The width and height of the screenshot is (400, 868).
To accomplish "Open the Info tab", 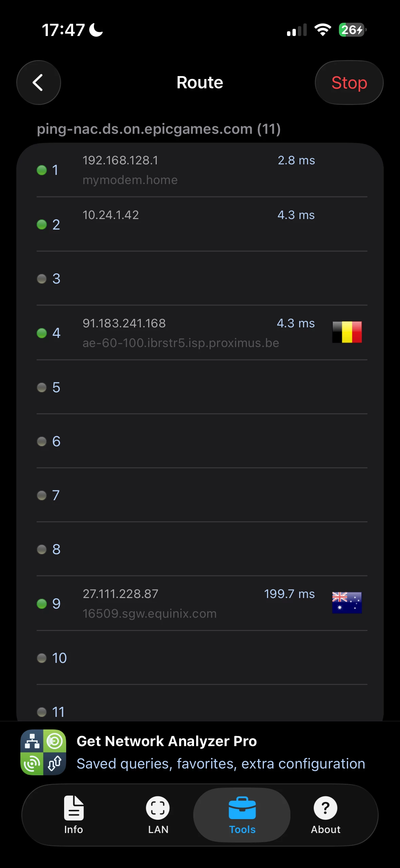I will [x=74, y=815].
